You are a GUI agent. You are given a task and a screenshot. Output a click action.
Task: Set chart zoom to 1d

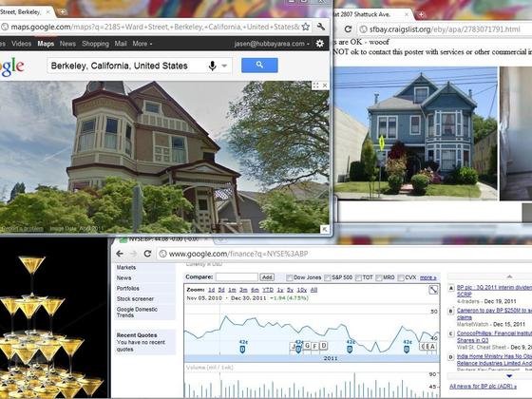(x=211, y=290)
